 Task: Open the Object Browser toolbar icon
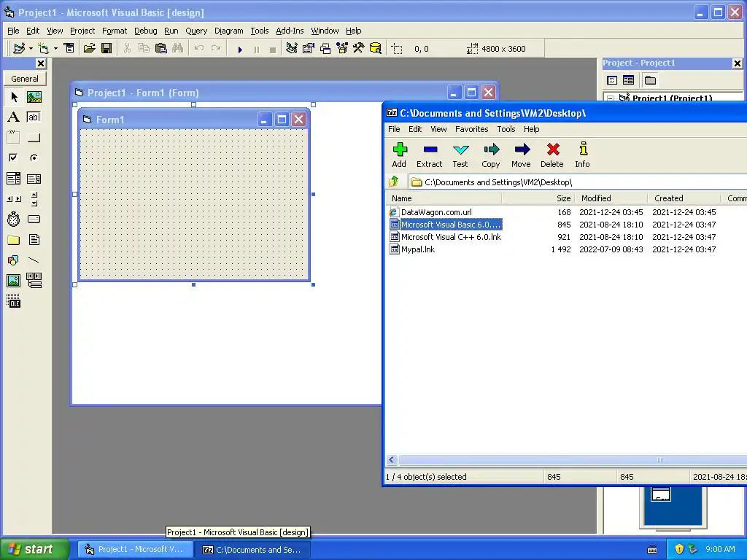coord(342,49)
